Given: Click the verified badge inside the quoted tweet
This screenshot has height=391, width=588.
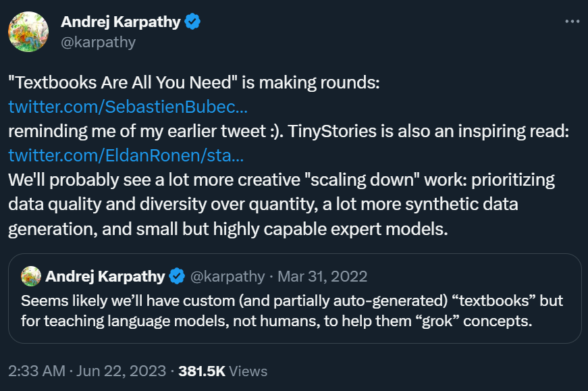Looking at the screenshot, I should coord(177,276).
